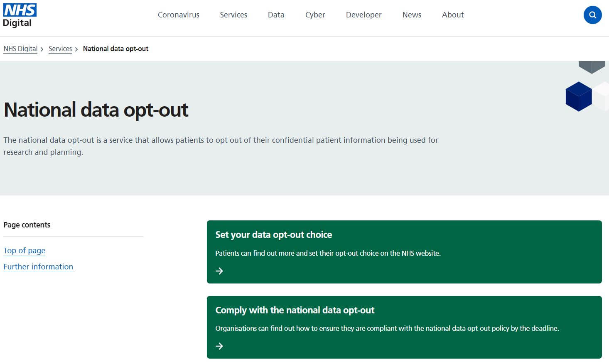Jump to Top of page link
The height and width of the screenshot is (364, 609).
(x=24, y=250)
